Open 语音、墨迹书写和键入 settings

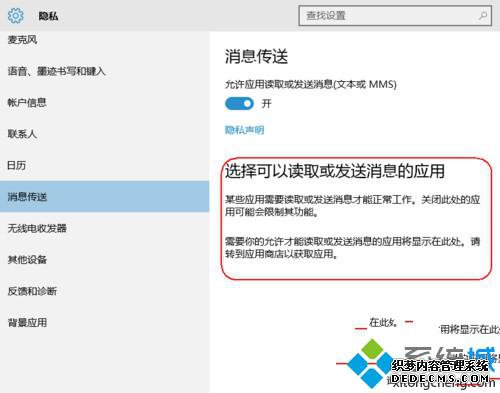click(56, 71)
